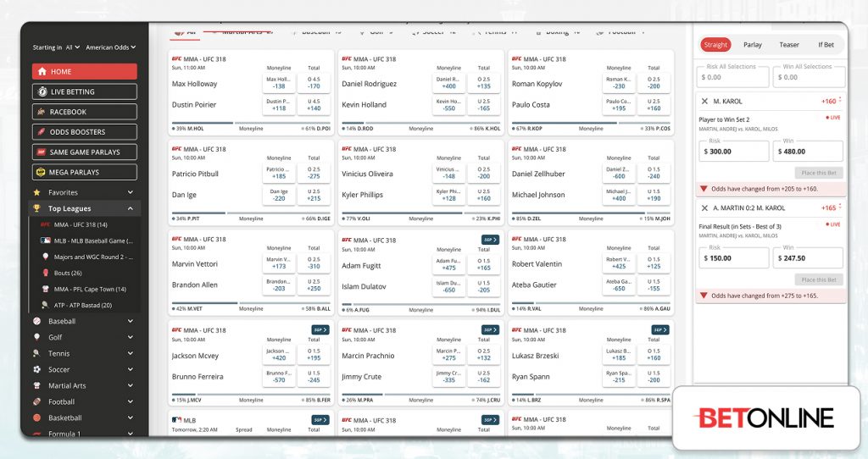Select ATP - ATP Bastad (20)
Image resolution: width=868 pixels, height=459 pixels.
coord(77,305)
